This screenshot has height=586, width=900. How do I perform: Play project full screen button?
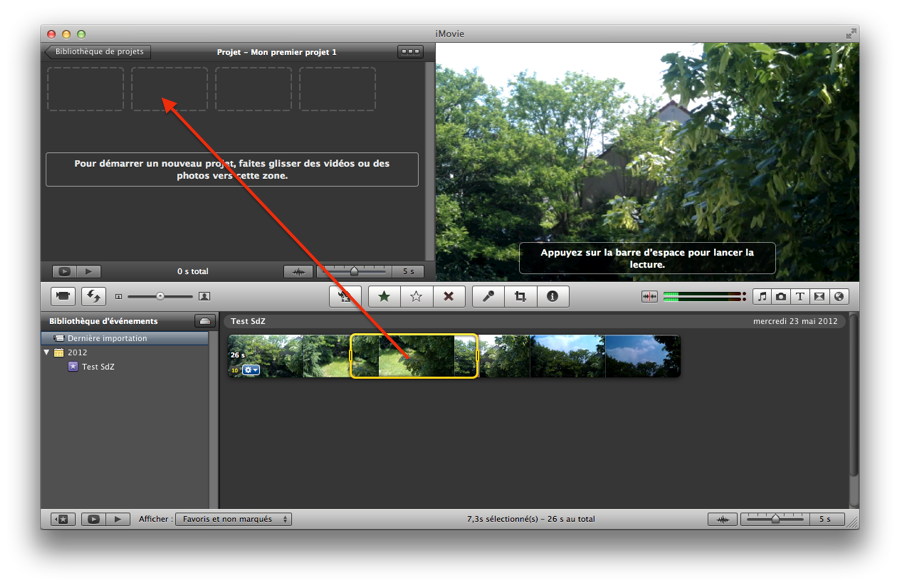click(x=64, y=271)
